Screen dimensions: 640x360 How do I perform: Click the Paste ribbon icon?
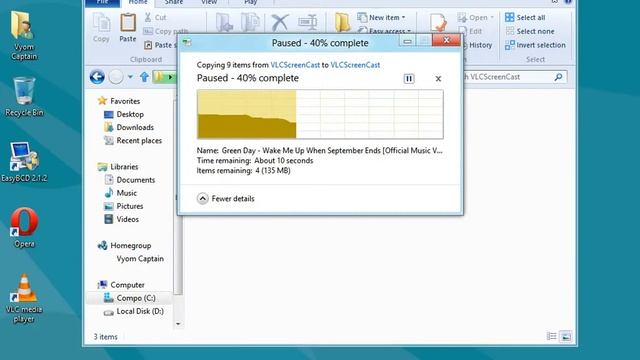point(128,28)
